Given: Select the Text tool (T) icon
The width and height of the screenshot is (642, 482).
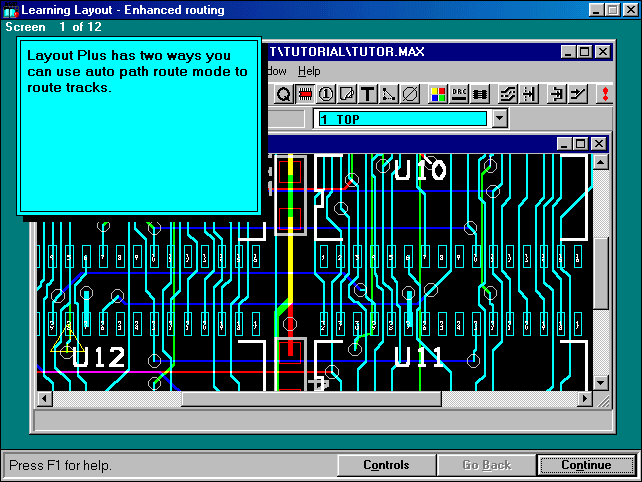Looking at the screenshot, I should (x=368, y=95).
